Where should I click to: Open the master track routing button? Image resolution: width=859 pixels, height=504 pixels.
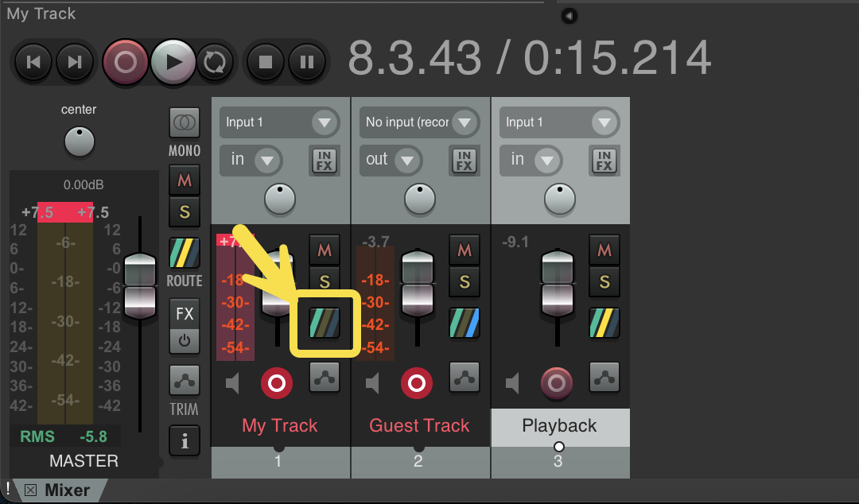tap(185, 254)
